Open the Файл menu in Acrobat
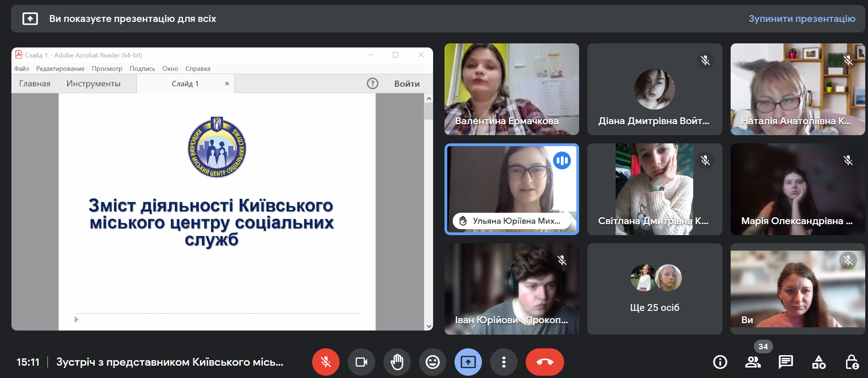Screen dimensions: 868x378 pyautogui.click(x=21, y=68)
